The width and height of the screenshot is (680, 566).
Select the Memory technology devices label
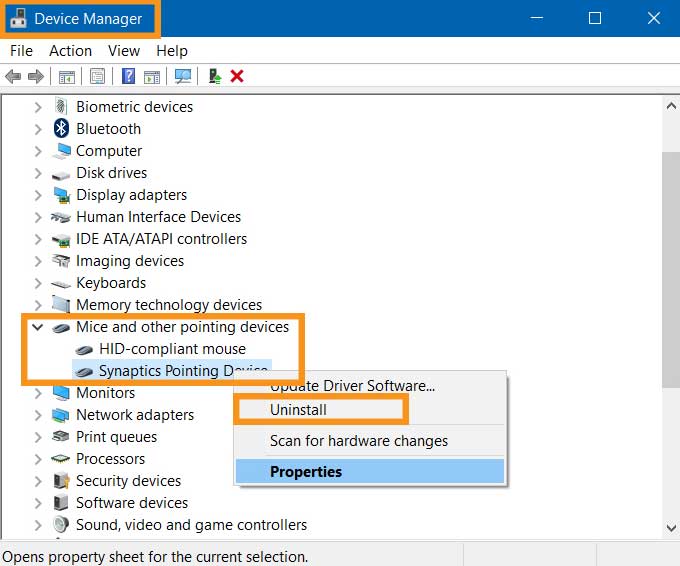[169, 305]
